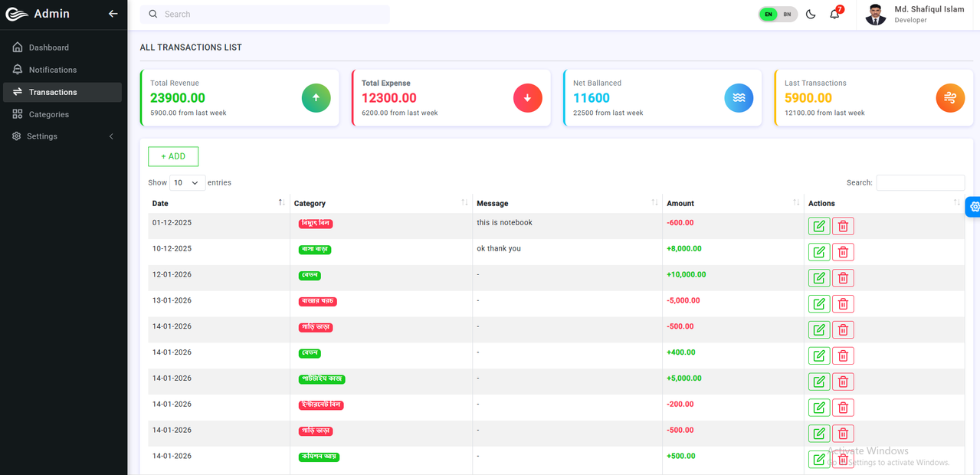The height and width of the screenshot is (475, 980).
Task: Sort the table by Date column
Action: 218,203
